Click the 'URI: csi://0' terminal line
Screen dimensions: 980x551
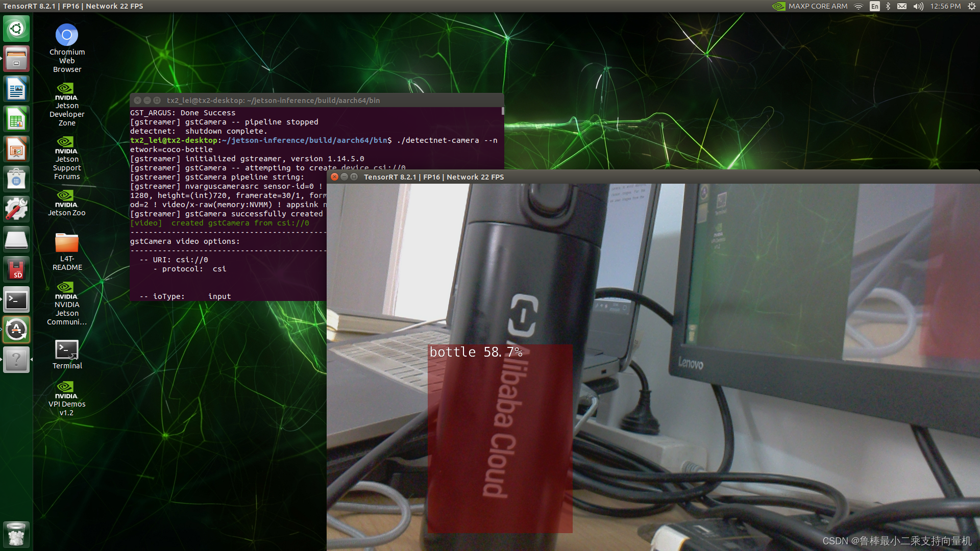click(x=180, y=260)
